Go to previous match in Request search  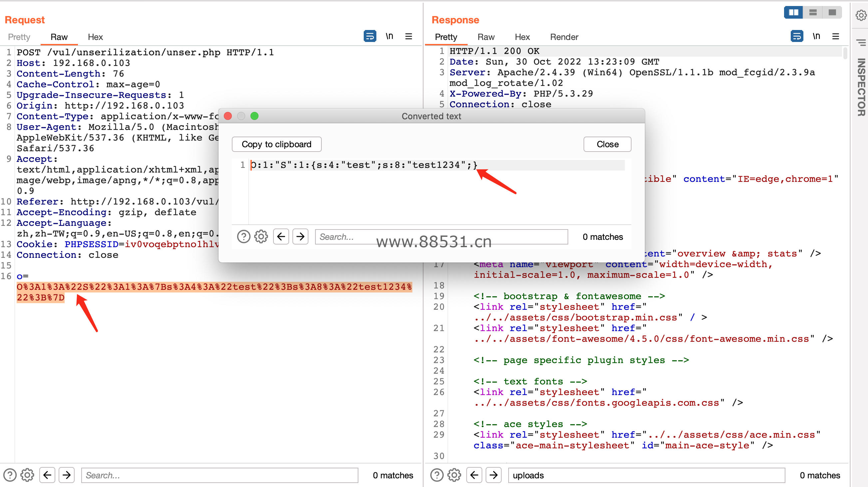(47, 475)
